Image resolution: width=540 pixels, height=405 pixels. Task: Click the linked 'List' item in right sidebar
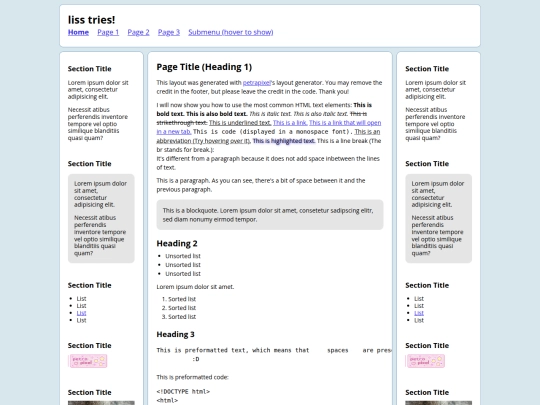point(419,313)
